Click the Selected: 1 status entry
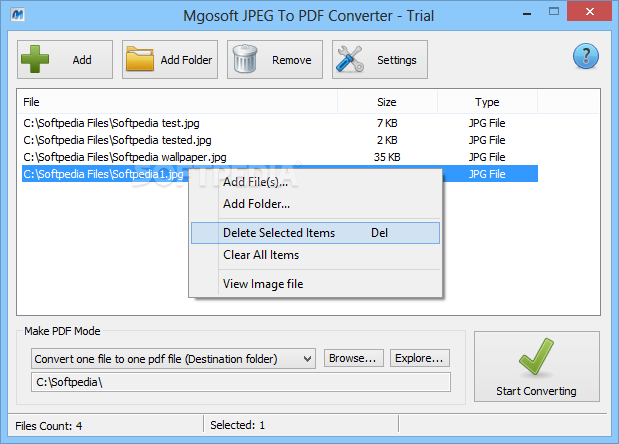 238,425
